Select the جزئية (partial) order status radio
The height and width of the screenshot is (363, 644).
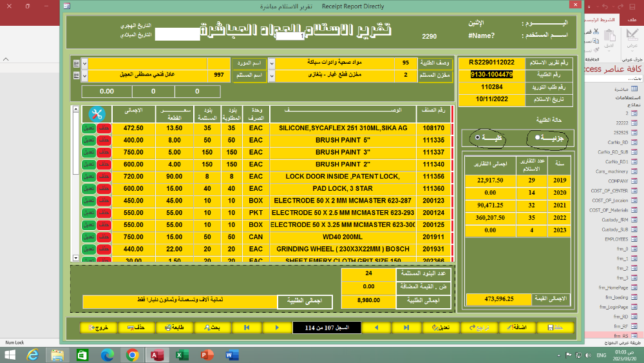pos(537,137)
